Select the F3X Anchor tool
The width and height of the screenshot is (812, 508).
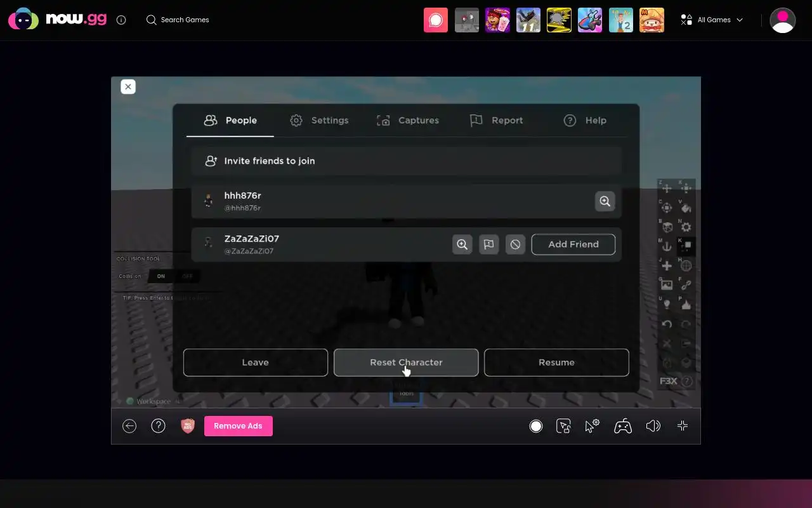click(x=667, y=246)
